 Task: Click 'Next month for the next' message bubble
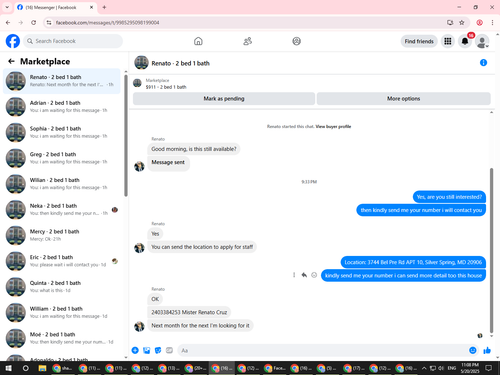200,325
